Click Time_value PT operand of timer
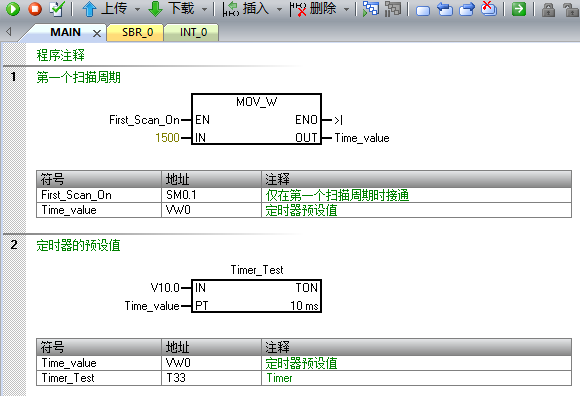This screenshot has height=396, width=580. pos(152,306)
